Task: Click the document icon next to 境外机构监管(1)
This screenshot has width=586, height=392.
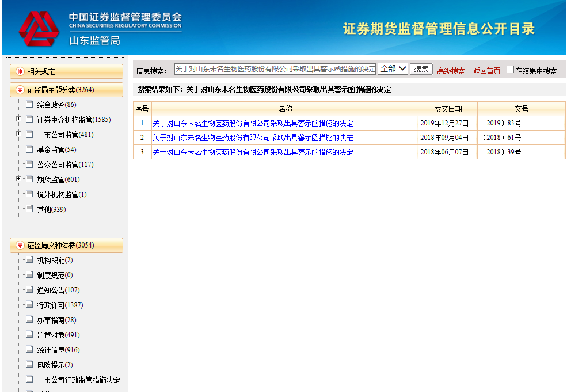Action: 29,194
